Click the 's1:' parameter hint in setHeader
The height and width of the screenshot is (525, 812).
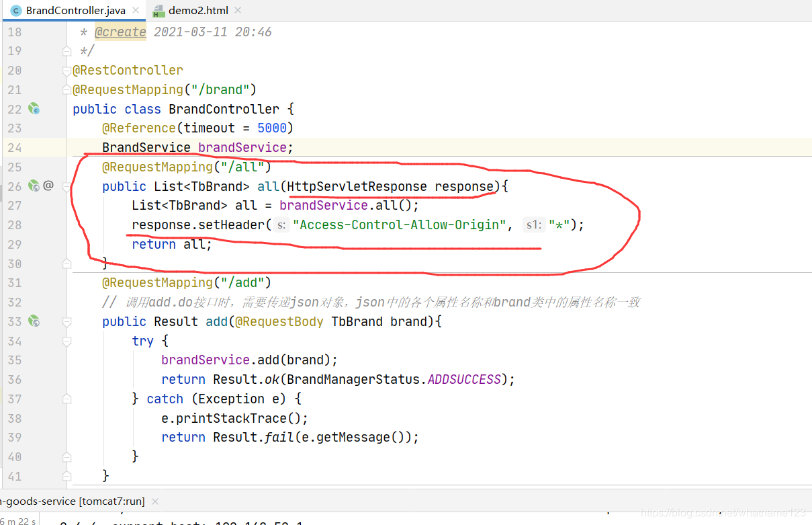coord(534,225)
